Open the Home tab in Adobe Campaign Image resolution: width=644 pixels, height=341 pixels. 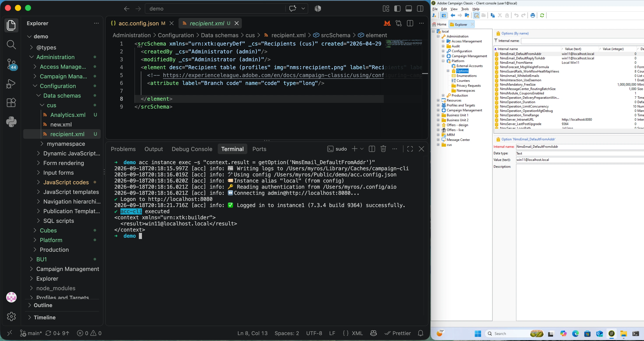[x=439, y=24]
